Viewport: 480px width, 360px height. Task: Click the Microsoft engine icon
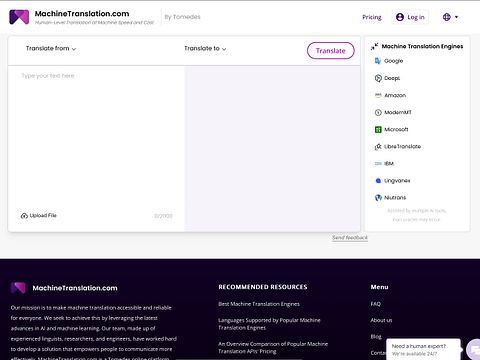coord(378,129)
